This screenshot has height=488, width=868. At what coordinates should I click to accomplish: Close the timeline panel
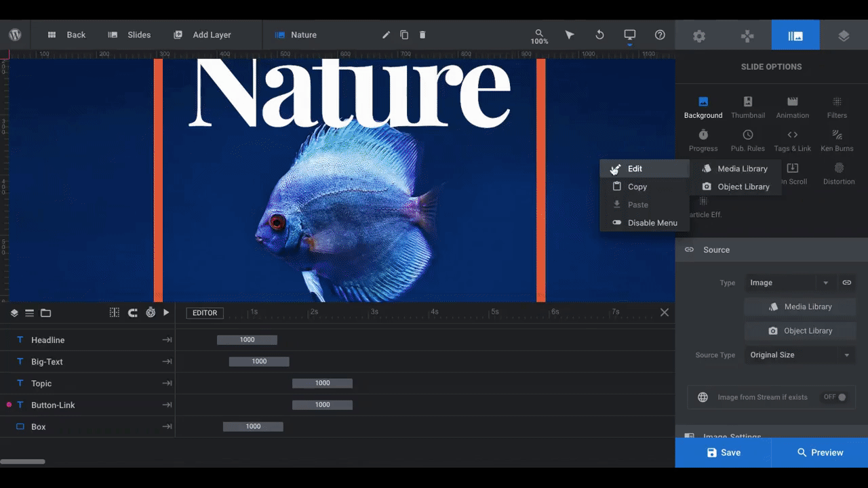click(x=665, y=312)
